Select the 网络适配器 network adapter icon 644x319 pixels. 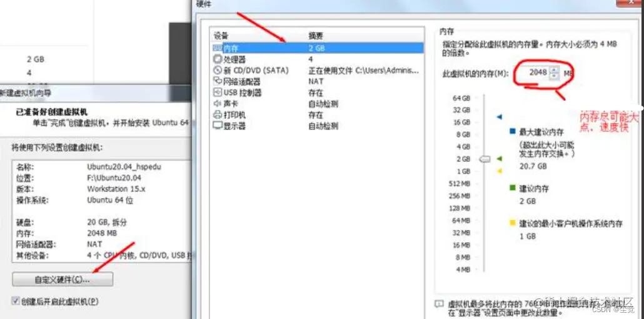coord(217,81)
